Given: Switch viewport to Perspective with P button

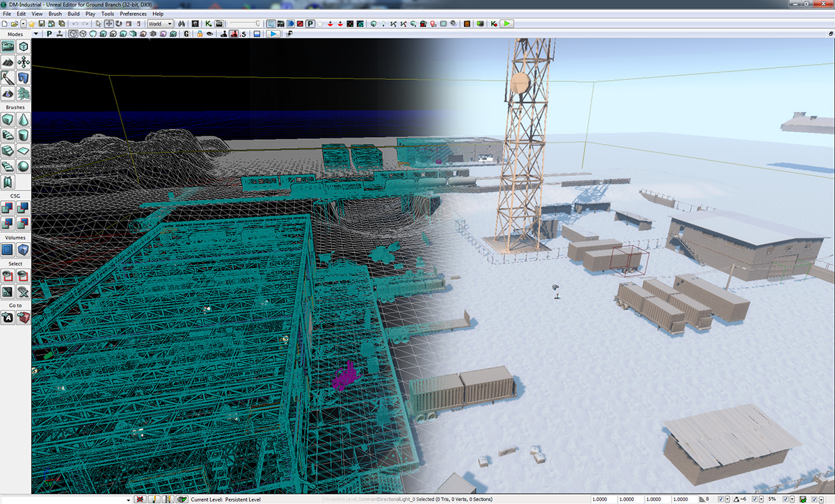Looking at the screenshot, I should point(50,33).
